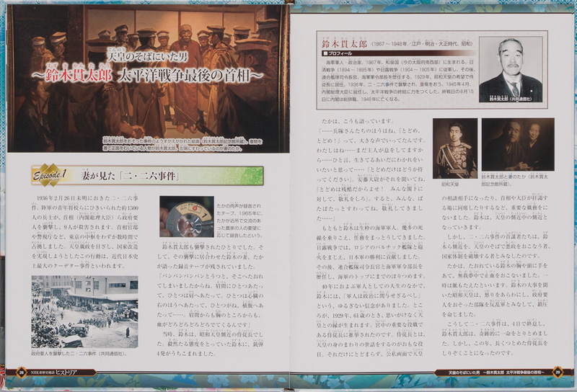Click the paragraph starting "しかし、二・二六事件の首謀者たちは"
Viewport: 577px width, 392px height.
495,246
